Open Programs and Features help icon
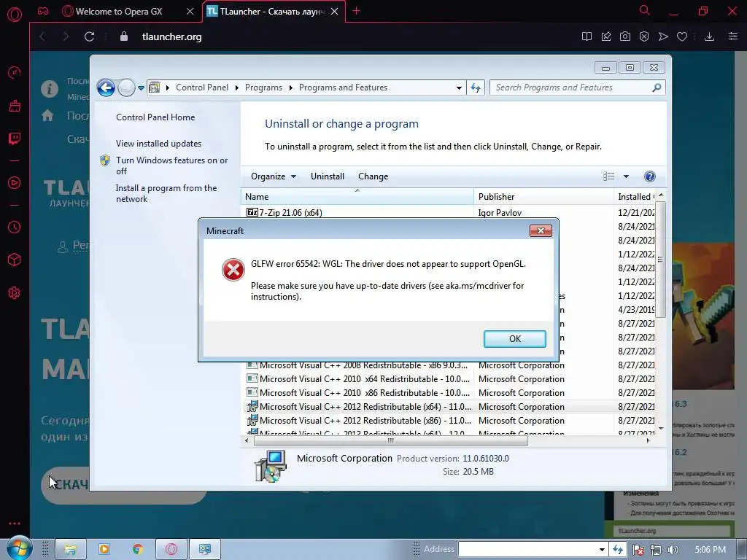Screen dimensions: 747x560 (x=649, y=176)
